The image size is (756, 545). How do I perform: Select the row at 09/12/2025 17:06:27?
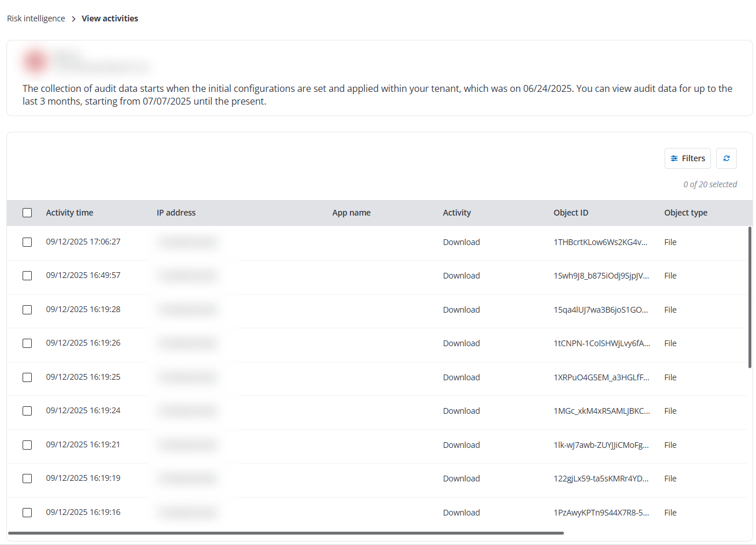pyautogui.click(x=27, y=242)
